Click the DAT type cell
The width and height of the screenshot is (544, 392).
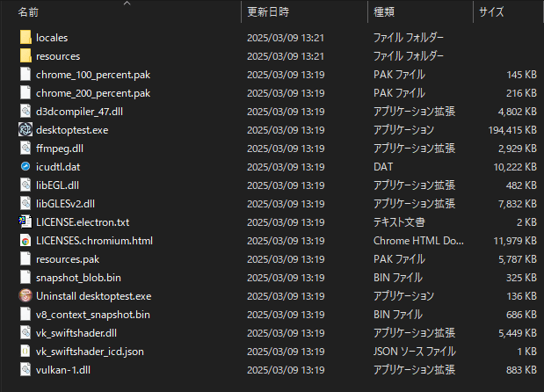tap(383, 167)
